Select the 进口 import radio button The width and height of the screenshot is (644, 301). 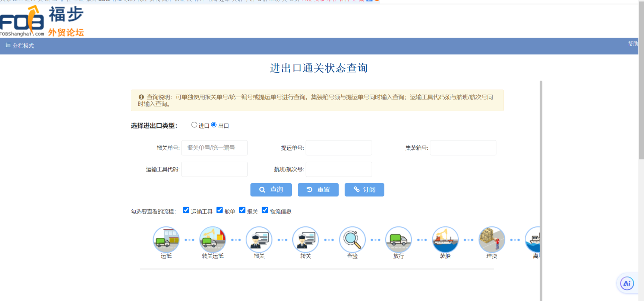pyautogui.click(x=194, y=125)
